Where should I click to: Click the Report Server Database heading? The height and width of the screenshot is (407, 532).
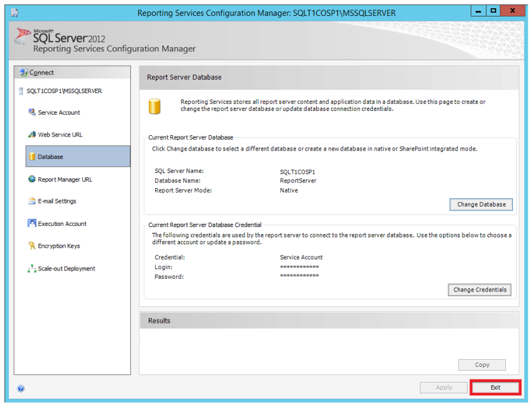click(184, 77)
